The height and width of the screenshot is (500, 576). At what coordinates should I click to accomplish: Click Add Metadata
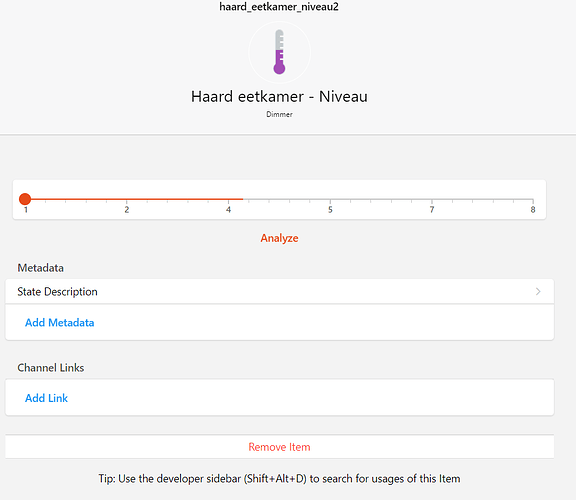click(x=60, y=323)
